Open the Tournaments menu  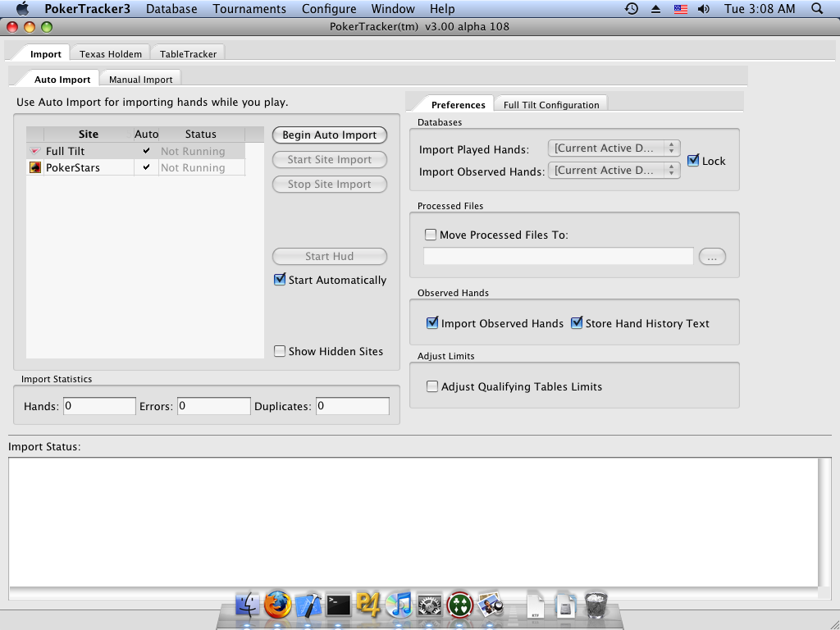pyautogui.click(x=249, y=9)
